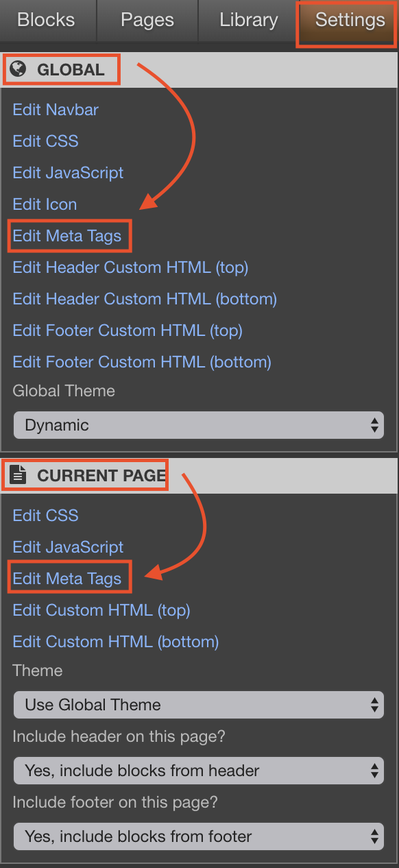Open the Global Theme dropdown showing Dynamic
The image size is (399, 868).
coord(199,425)
